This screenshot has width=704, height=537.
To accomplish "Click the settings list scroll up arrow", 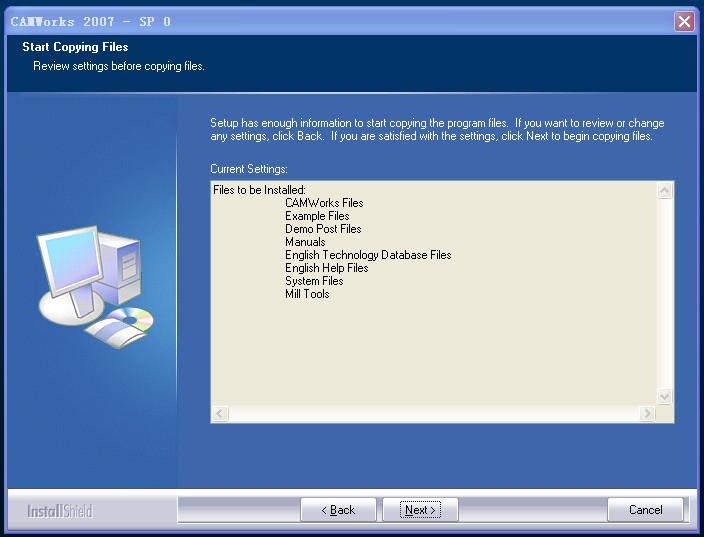I will 664,191.
